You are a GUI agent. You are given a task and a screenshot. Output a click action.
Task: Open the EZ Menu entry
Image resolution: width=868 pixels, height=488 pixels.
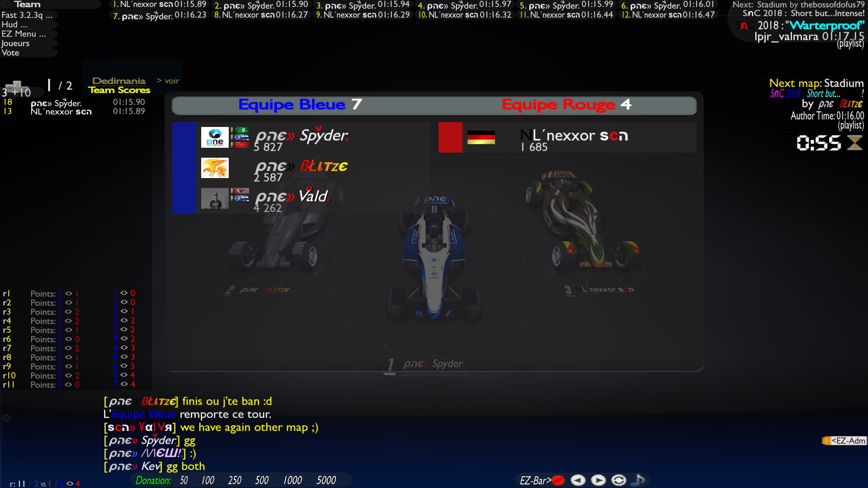click(24, 34)
